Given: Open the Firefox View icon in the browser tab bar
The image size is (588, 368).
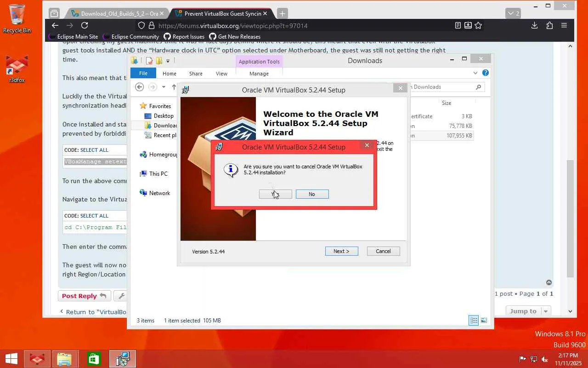Looking at the screenshot, I should click(x=54, y=13).
